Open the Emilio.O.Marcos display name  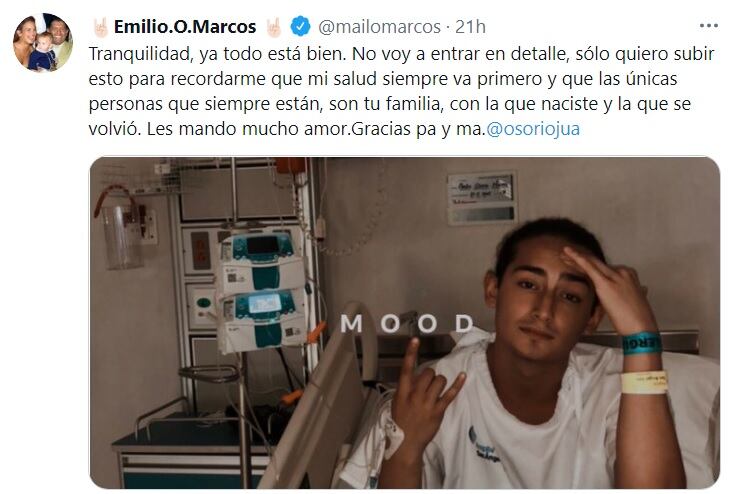pyautogui.click(x=185, y=27)
